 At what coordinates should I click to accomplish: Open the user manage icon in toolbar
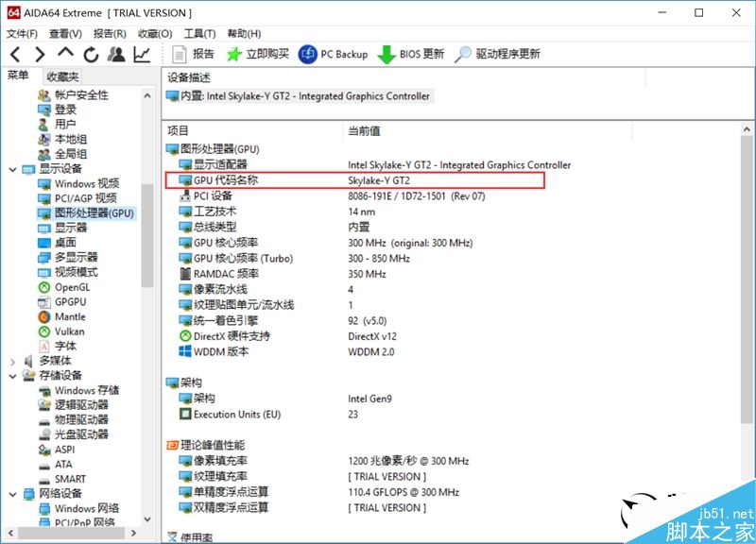(116, 55)
